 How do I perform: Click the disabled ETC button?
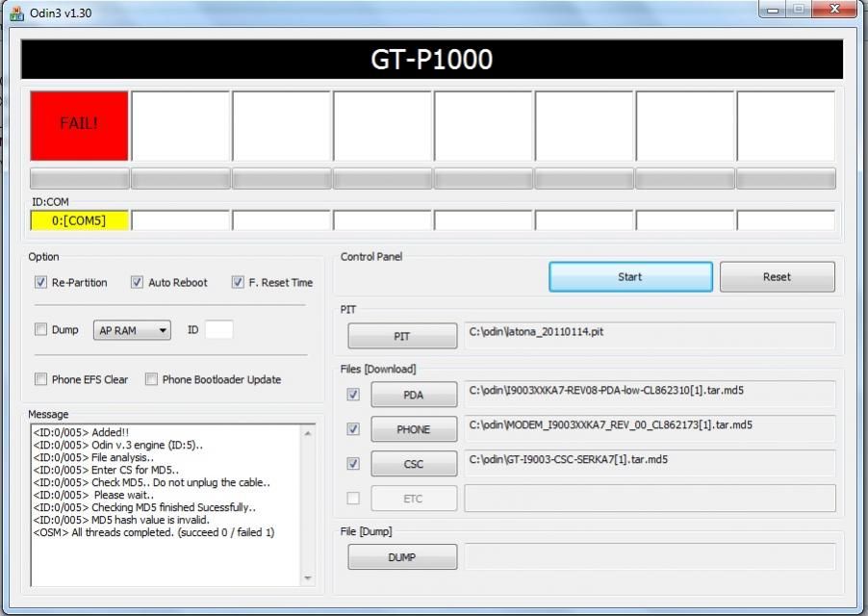pyautogui.click(x=414, y=499)
